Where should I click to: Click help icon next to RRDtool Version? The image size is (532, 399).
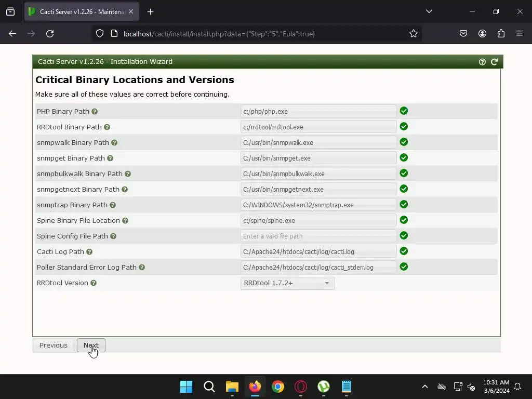94,283
